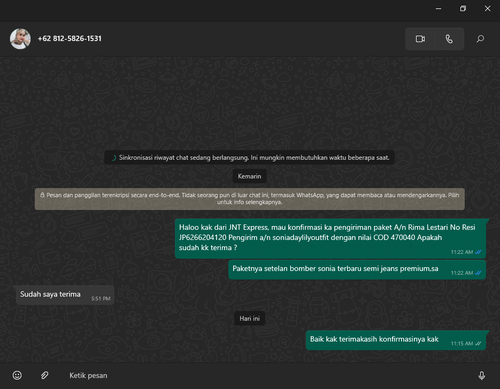Start a video call with this contact
500x389 pixels.
click(x=420, y=39)
